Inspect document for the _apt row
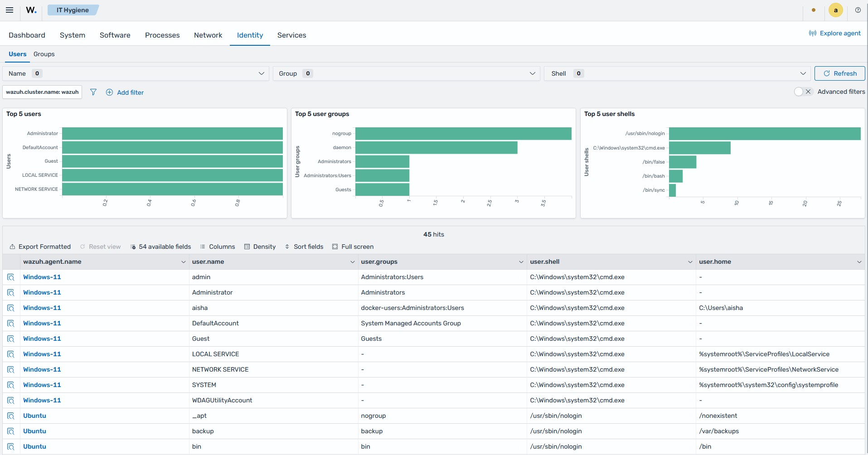This screenshot has width=868, height=455. coord(11,416)
